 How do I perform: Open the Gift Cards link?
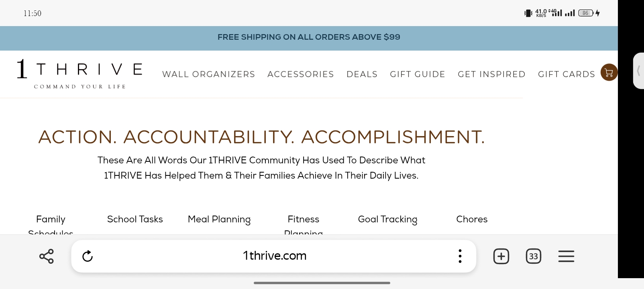tap(567, 74)
